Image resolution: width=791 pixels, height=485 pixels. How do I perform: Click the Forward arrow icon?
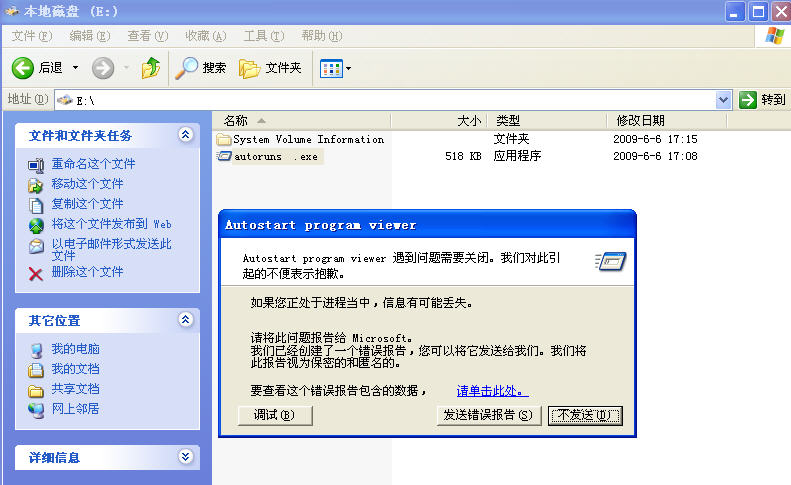tap(102, 68)
